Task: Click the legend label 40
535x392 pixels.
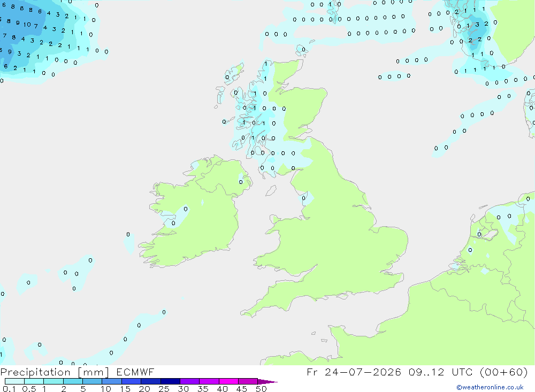Action: click(223, 389)
